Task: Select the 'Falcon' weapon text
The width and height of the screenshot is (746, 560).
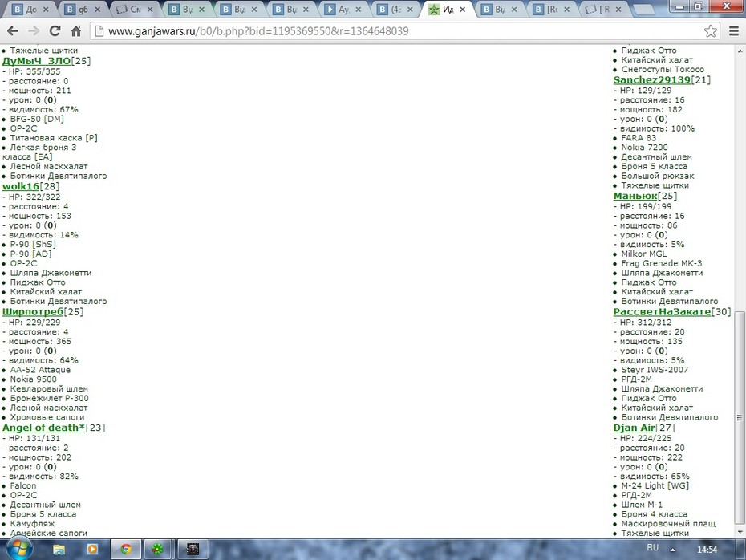Action: tap(22, 485)
